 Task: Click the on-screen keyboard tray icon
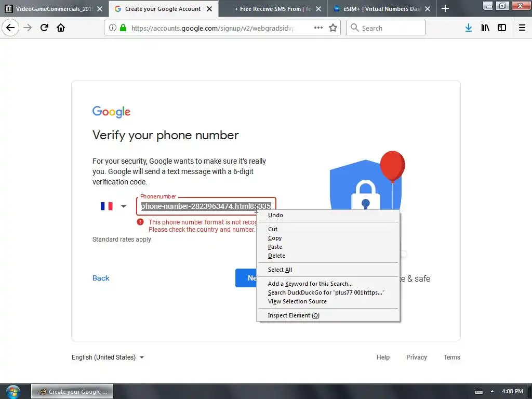click(x=479, y=392)
